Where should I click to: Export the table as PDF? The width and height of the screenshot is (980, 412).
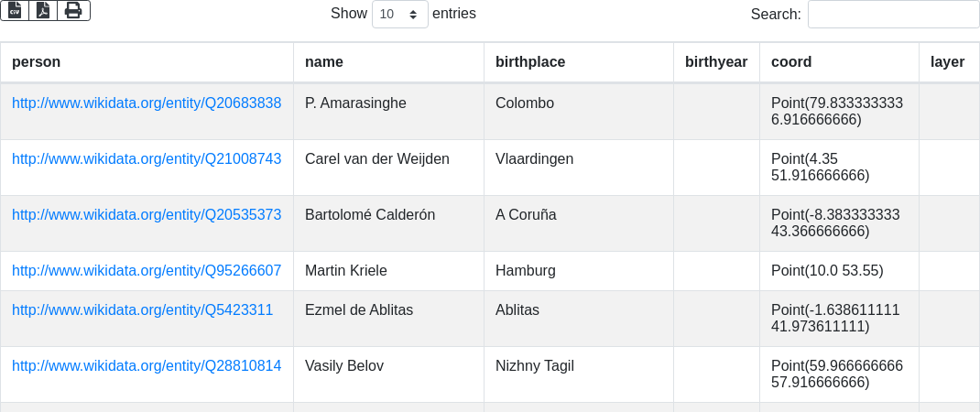(x=43, y=10)
